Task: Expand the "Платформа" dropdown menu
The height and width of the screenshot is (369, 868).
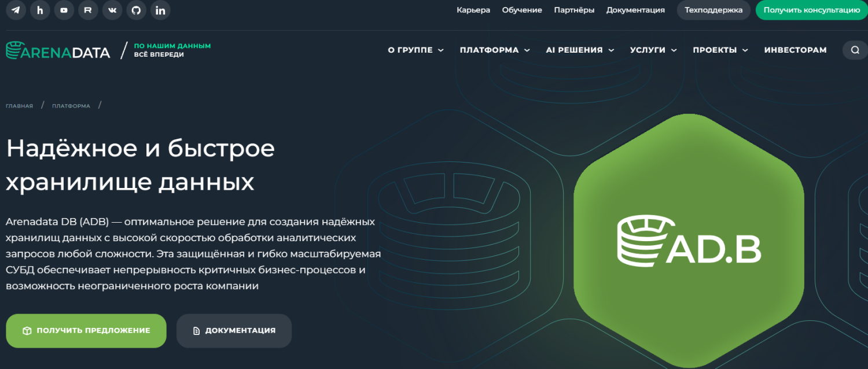Action: 494,50
